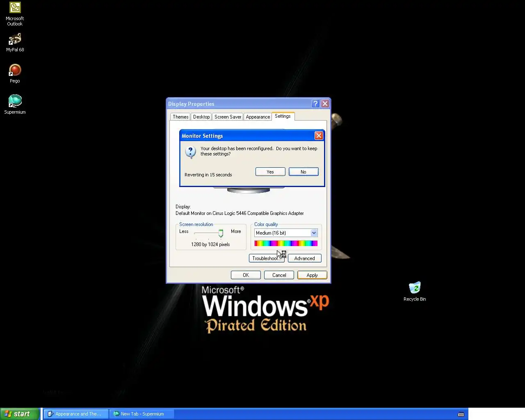Screen dimensions: 525x420
Task: Select the Pego desktop shortcut
Action: (x=15, y=74)
